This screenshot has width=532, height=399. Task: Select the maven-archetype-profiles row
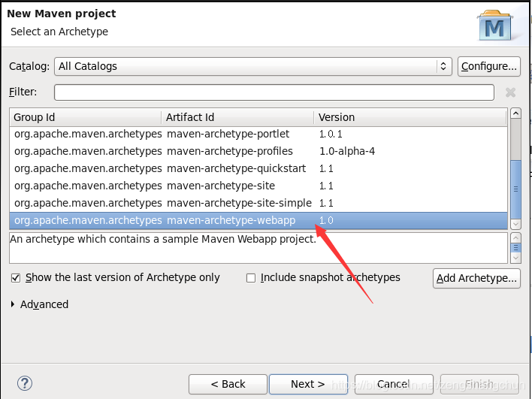[x=258, y=151]
